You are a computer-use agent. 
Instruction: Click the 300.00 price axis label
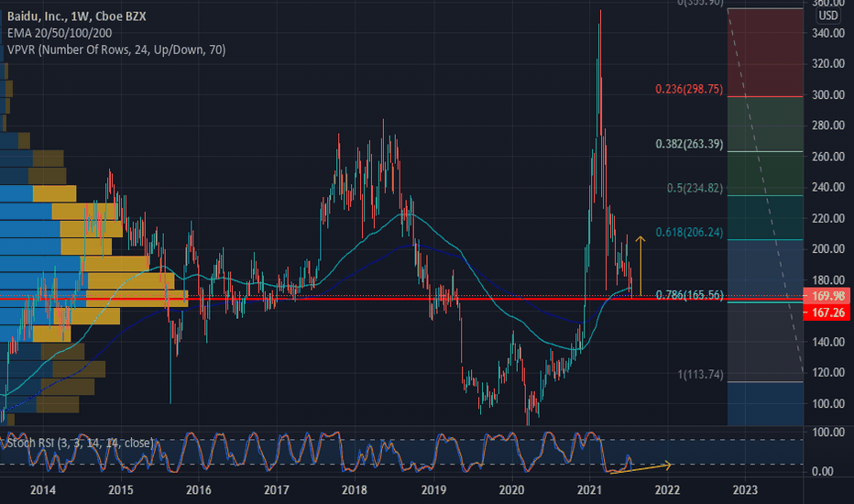pos(827,94)
